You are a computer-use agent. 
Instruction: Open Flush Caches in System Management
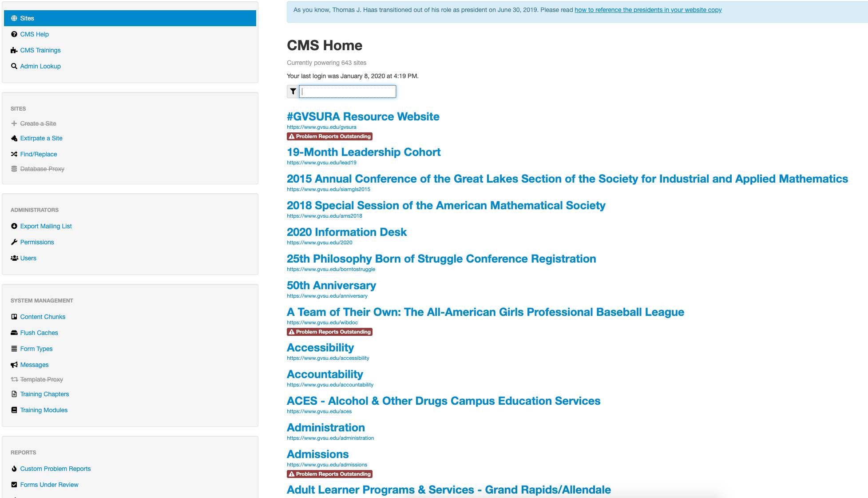click(39, 333)
